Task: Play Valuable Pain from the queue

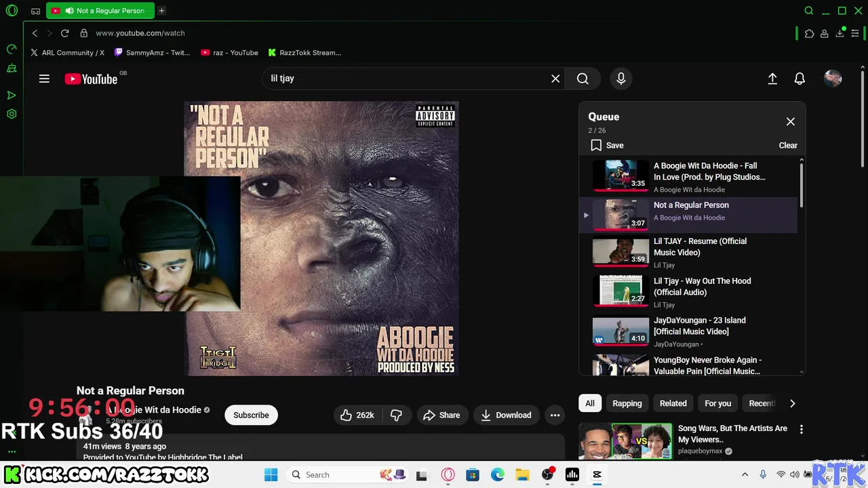Action: coord(688,365)
